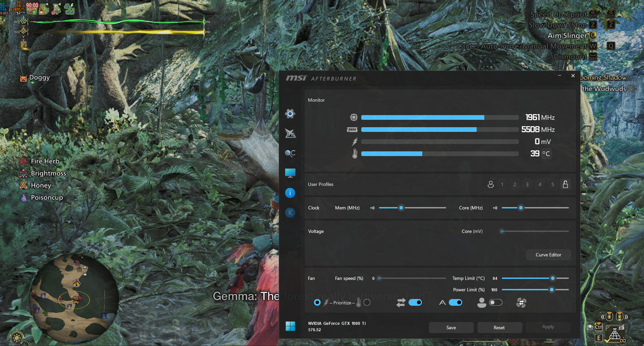
Task: Minimize the MSI Afterburner window
Action: pos(559,76)
